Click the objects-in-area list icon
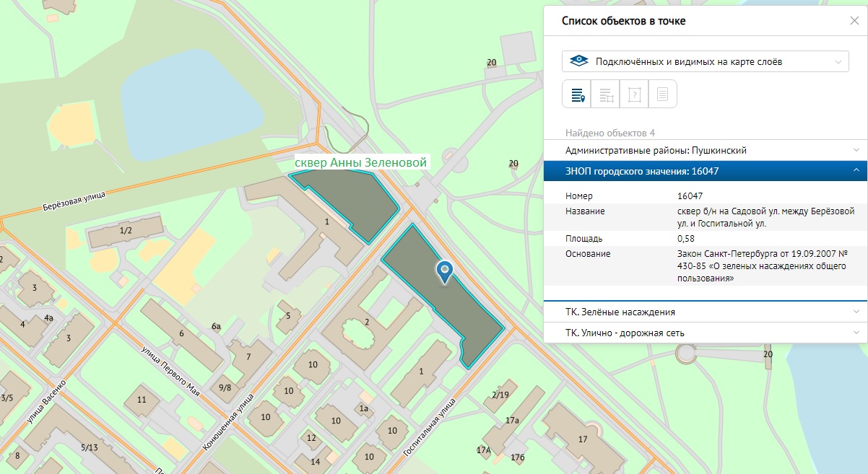This screenshot has width=868, height=474. click(x=606, y=95)
